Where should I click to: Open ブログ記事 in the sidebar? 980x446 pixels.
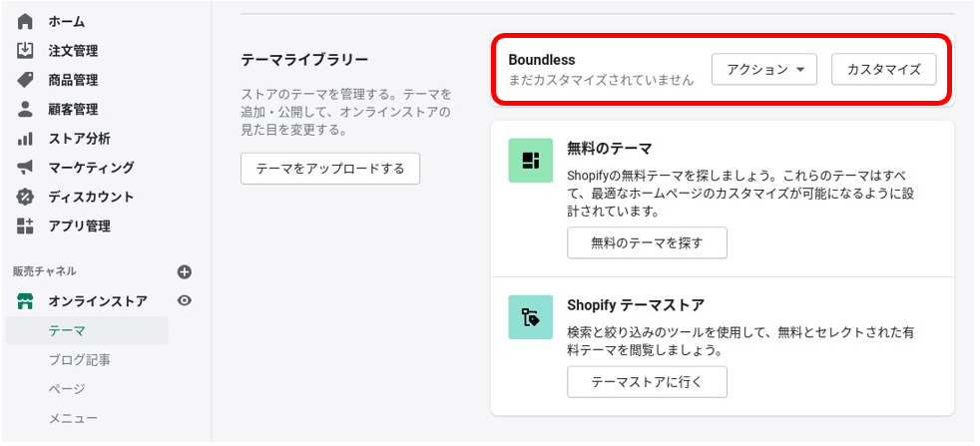click(x=80, y=360)
